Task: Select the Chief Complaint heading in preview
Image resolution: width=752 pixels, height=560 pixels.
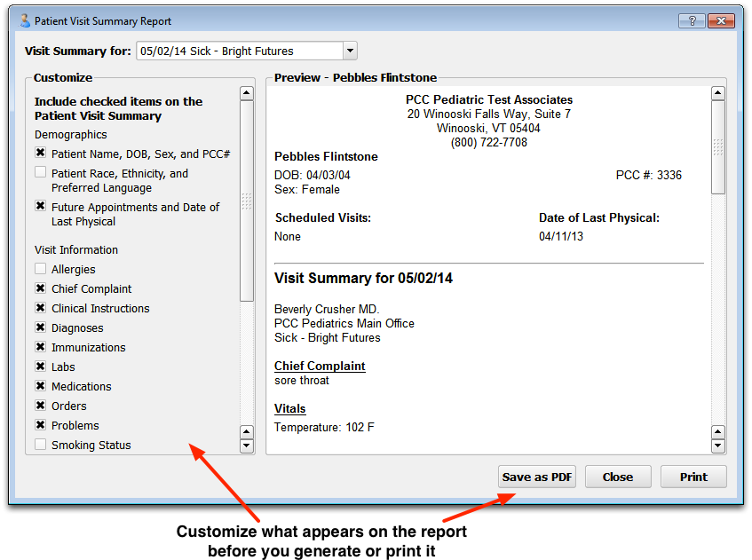Action: click(x=320, y=366)
